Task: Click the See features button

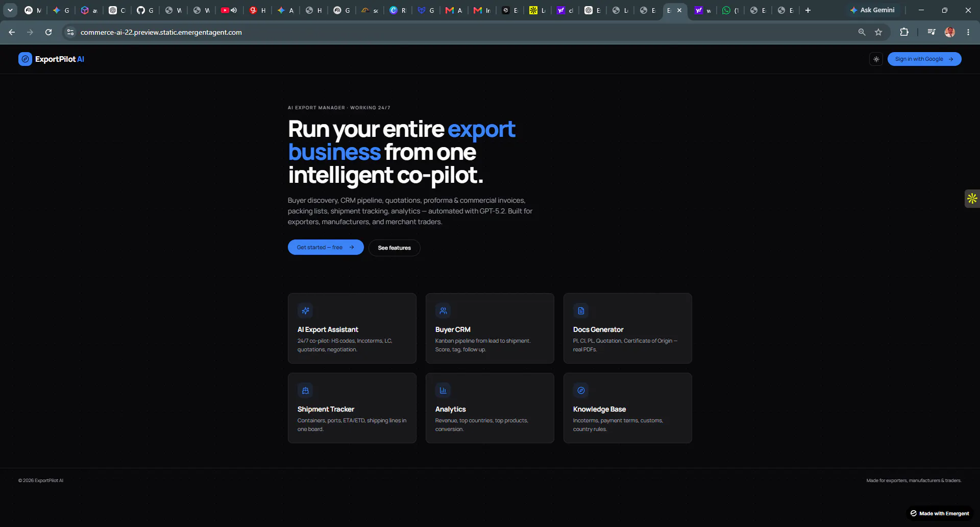Action: pos(395,248)
